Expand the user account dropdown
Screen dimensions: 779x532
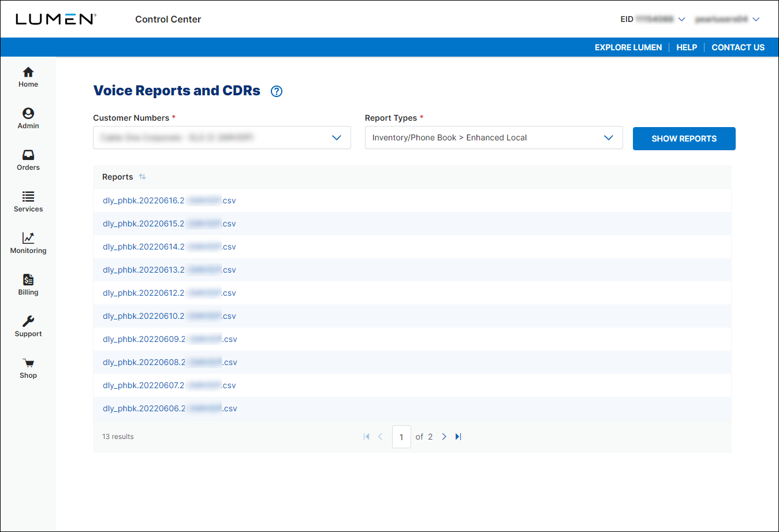pyautogui.click(x=756, y=20)
